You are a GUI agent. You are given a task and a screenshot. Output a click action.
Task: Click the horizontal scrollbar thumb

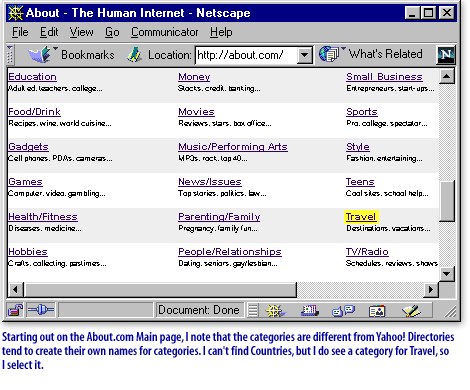pos(160,289)
